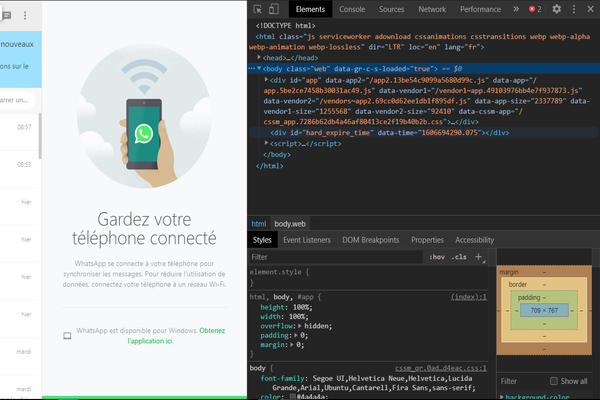Click the laptop icon beside Windows notice
The height and width of the screenshot is (400, 600).
pos(67,336)
